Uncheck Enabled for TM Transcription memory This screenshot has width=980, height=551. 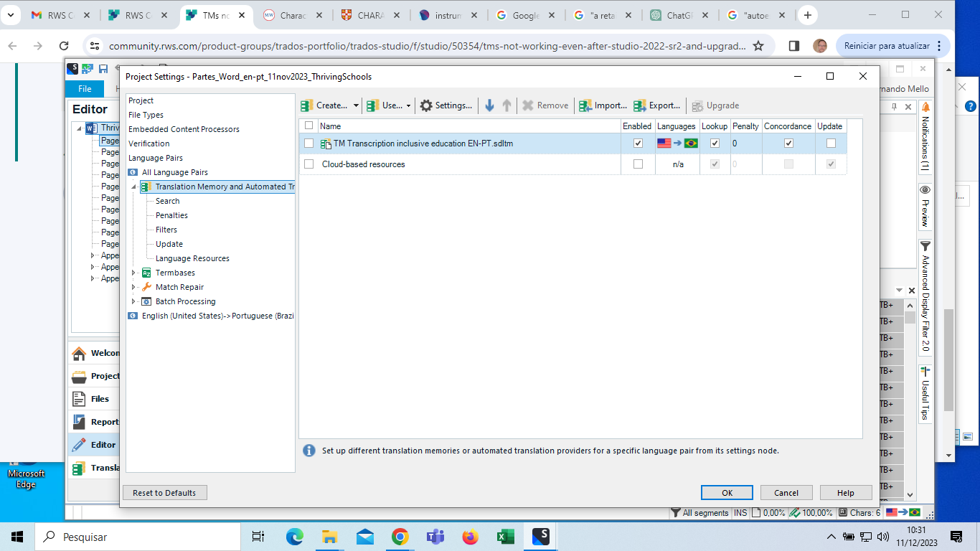tap(638, 143)
